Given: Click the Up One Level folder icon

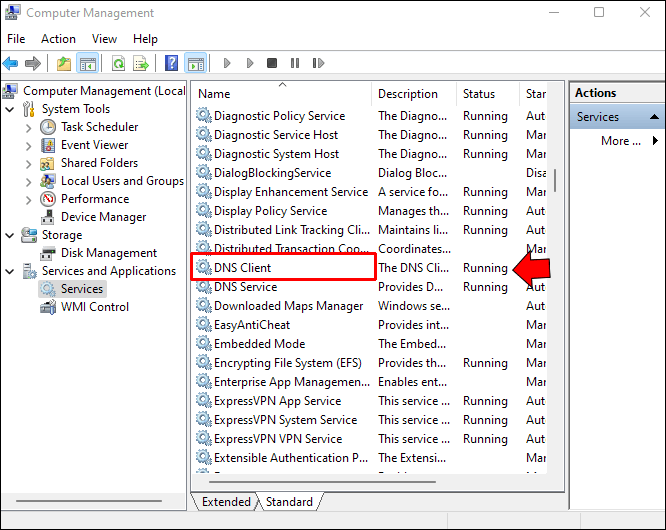Looking at the screenshot, I should (64, 64).
